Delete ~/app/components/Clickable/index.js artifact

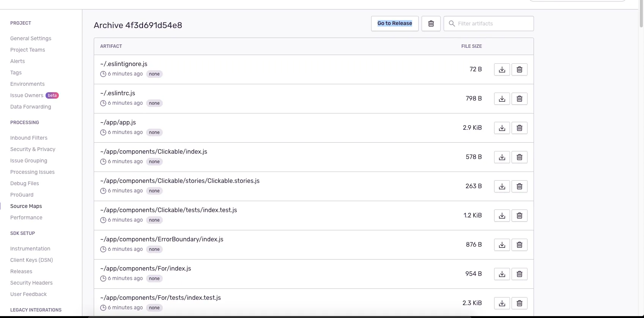520,157
